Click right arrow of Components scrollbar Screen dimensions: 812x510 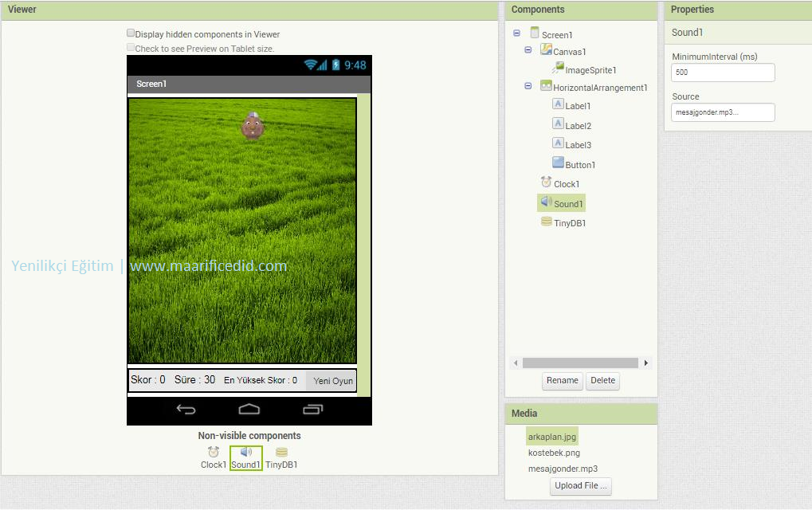pyautogui.click(x=645, y=363)
